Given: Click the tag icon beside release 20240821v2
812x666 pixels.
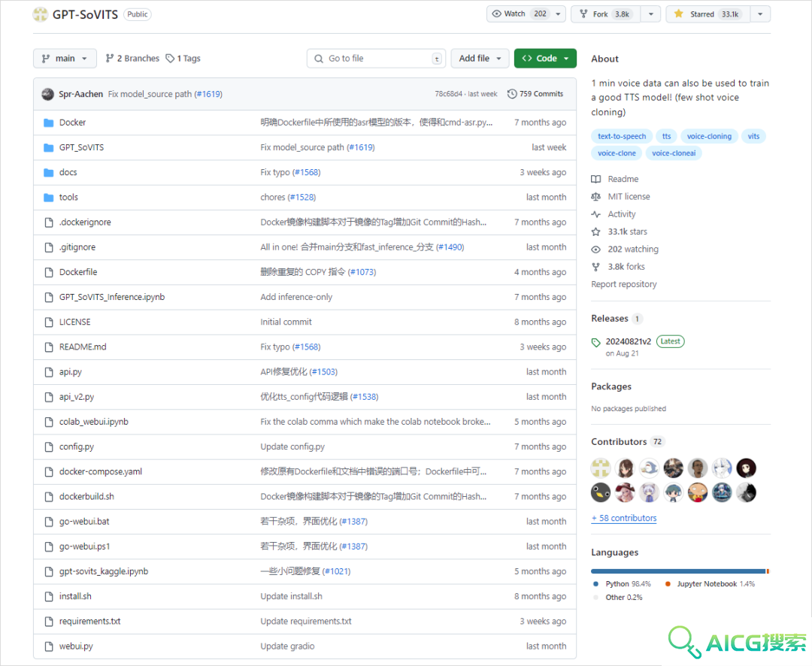Looking at the screenshot, I should (x=596, y=342).
